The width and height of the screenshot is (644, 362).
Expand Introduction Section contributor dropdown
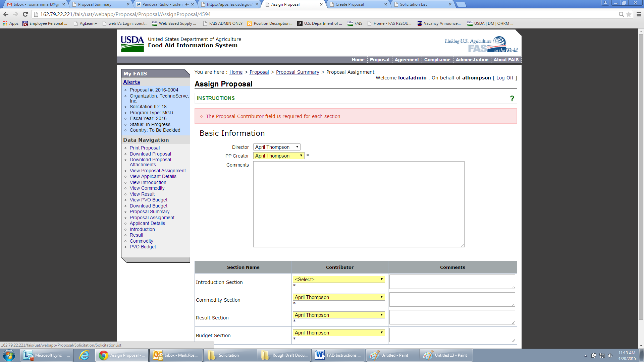[x=338, y=280]
